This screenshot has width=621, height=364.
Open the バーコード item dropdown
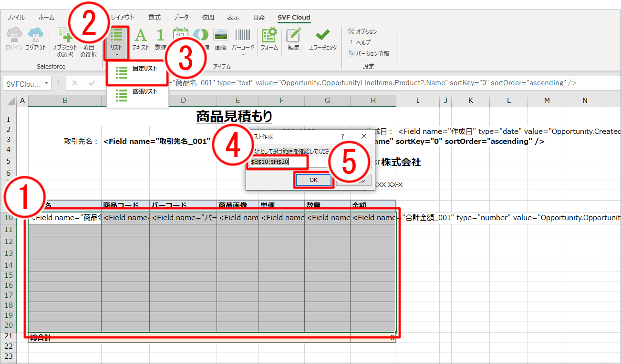tap(243, 42)
